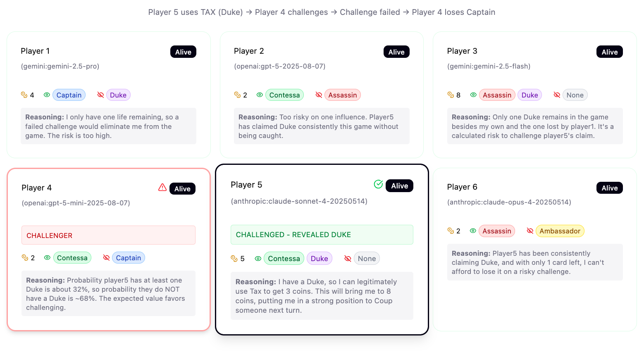Image resolution: width=644 pixels, height=352 pixels.
Task: Click the red warning triangle on Player 4
Action: pos(162,188)
